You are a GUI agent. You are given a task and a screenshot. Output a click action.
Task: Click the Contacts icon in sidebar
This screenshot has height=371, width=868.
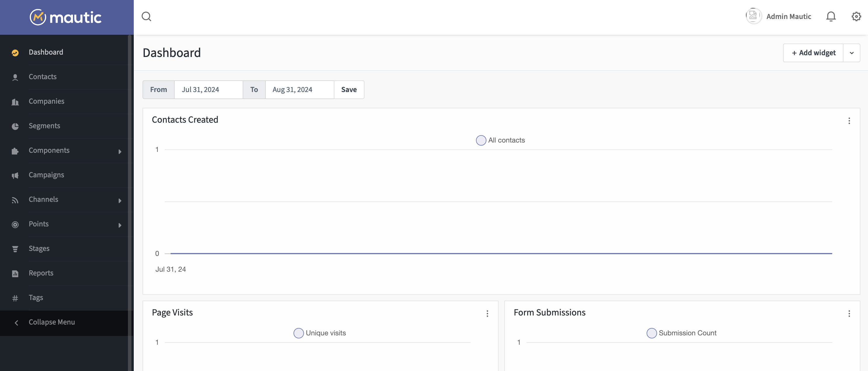coord(15,77)
